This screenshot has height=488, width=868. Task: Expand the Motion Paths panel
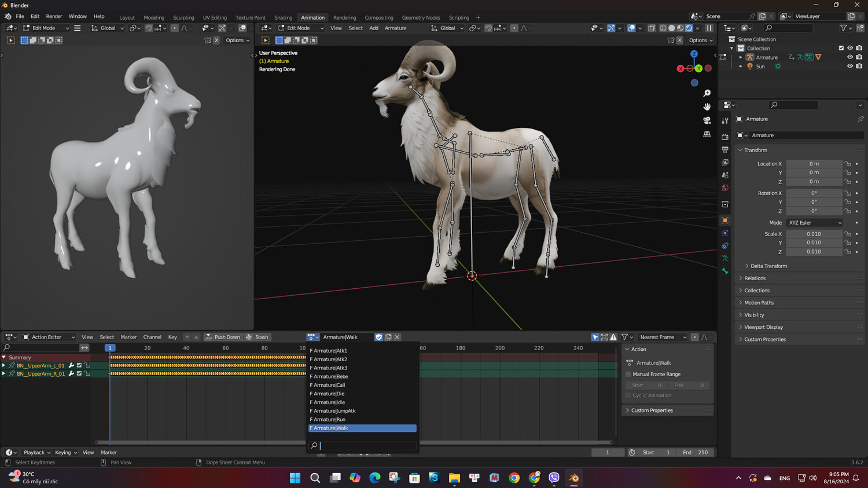tap(759, 303)
